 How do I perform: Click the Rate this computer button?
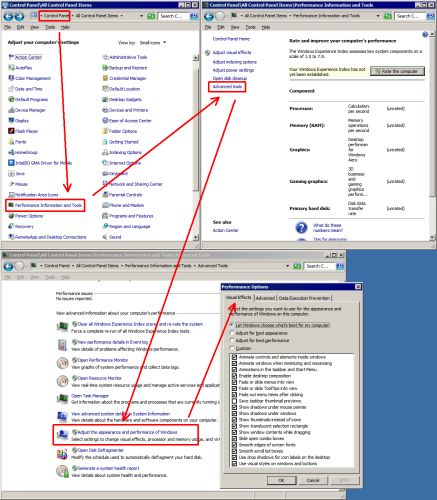pos(397,71)
